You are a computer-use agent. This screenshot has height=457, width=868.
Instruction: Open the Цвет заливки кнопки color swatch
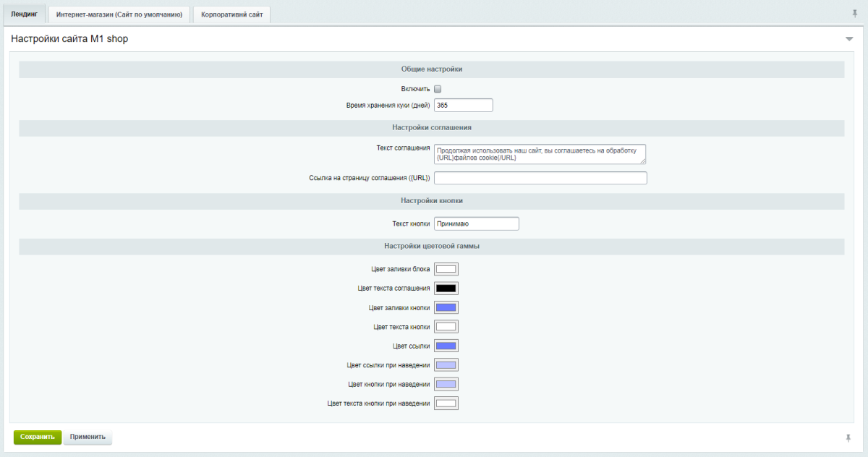tap(446, 307)
